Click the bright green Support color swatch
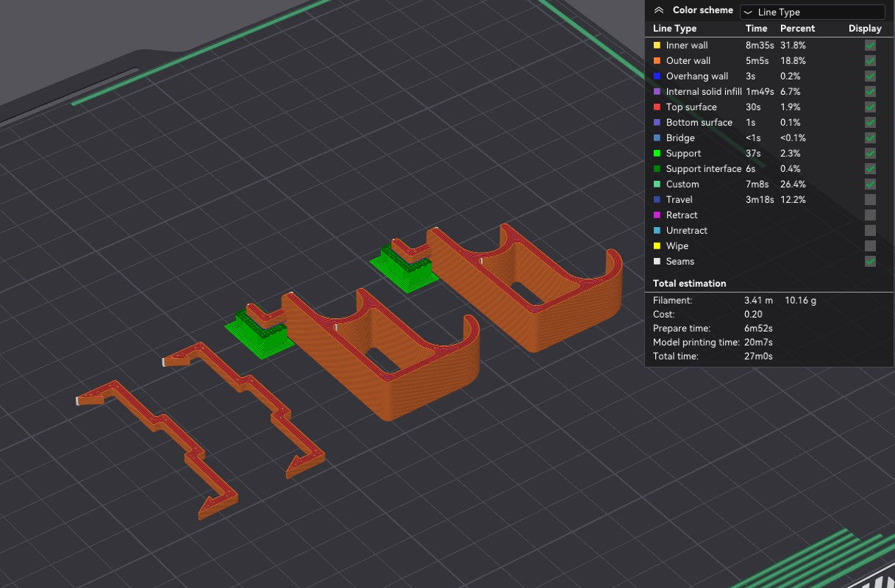 click(x=657, y=154)
